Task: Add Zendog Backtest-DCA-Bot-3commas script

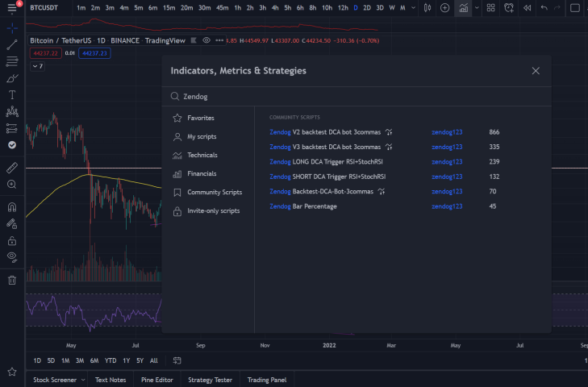Action: pos(321,191)
